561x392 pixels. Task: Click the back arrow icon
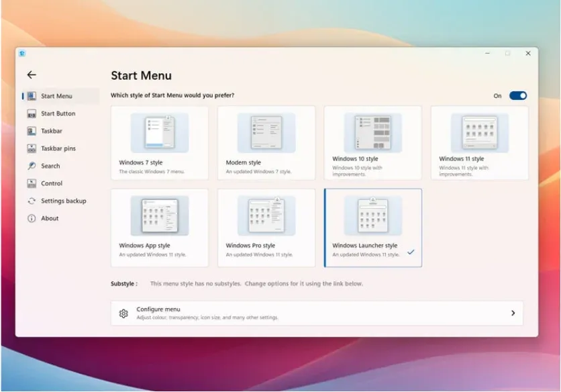[32, 75]
